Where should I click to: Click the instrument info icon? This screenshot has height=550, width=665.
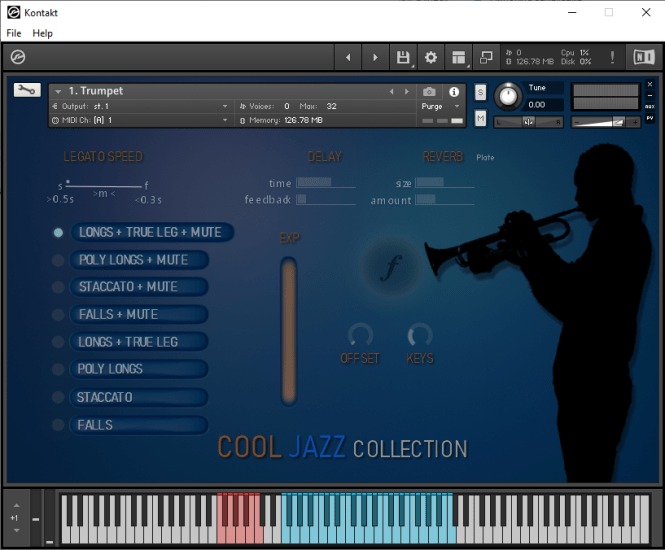[x=454, y=91]
